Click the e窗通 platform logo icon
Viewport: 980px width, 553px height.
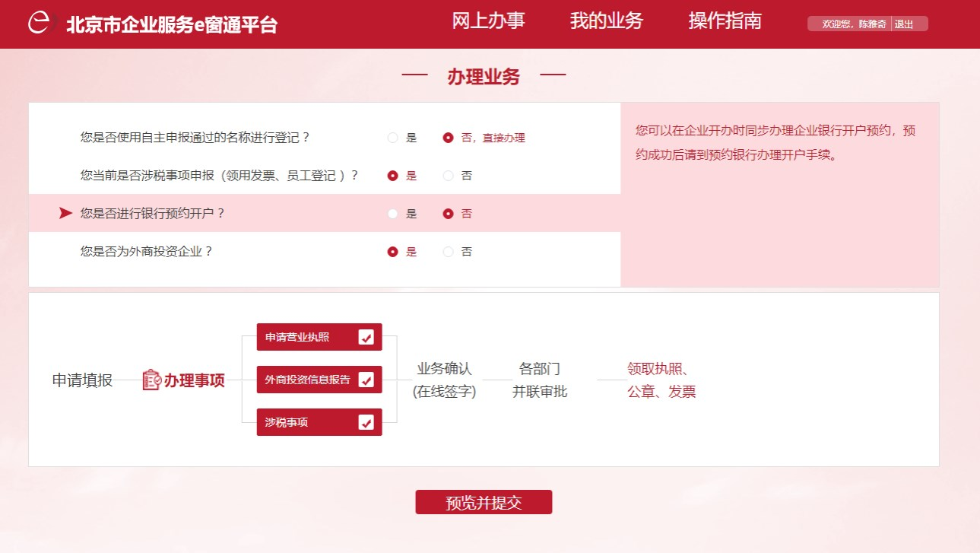click(x=40, y=23)
